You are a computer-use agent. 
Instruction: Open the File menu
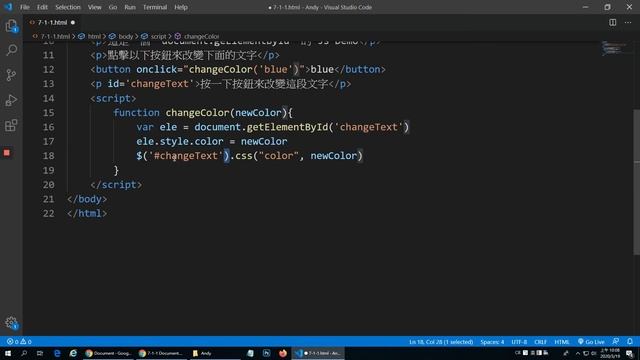point(24,7)
